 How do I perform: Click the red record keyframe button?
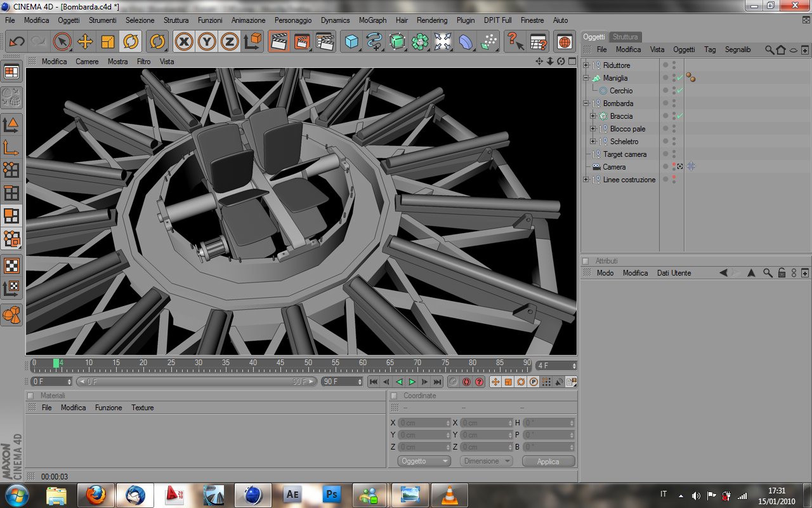pyautogui.click(x=466, y=382)
